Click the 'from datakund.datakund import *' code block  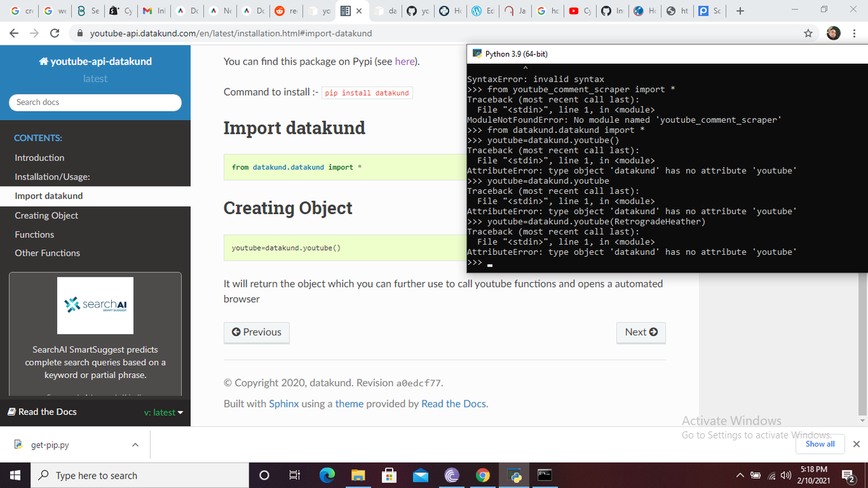pos(345,167)
